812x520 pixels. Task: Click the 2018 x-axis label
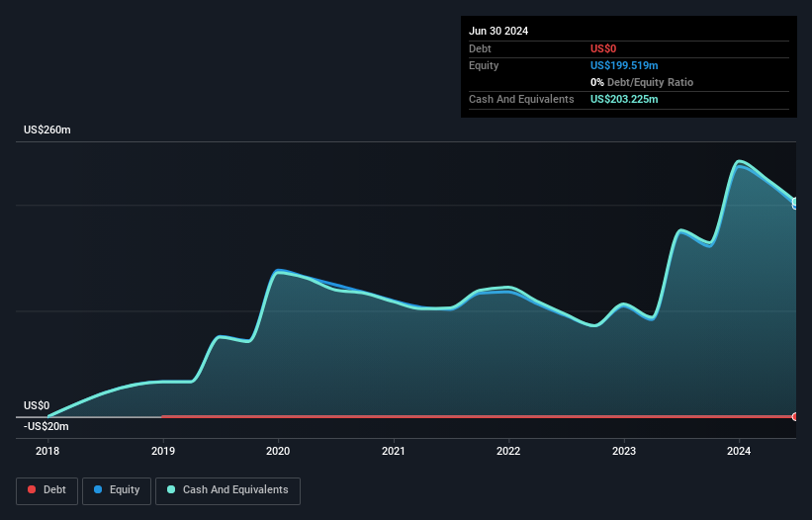tap(47, 451)
